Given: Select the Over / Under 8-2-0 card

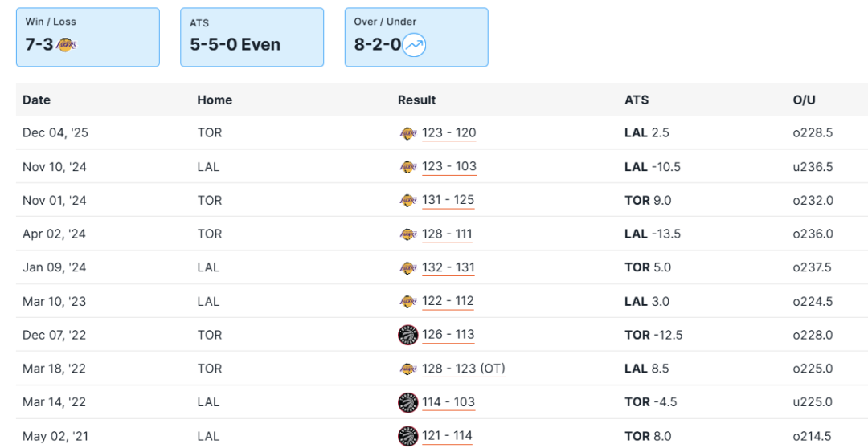Looking at the screenshot, I should 416,37.
